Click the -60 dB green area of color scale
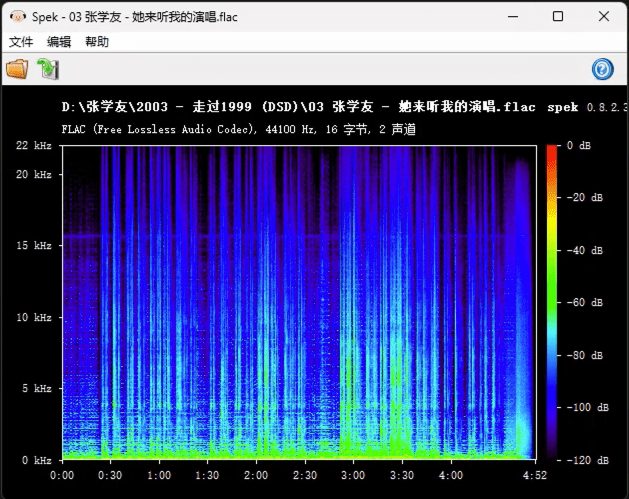Viewport: 629px width, 499px height. coord(552,302)
